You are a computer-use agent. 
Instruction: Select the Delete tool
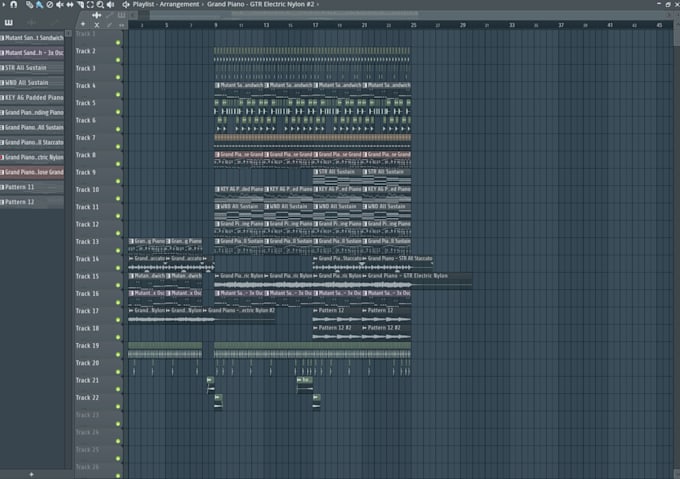(x=49, y=5)
